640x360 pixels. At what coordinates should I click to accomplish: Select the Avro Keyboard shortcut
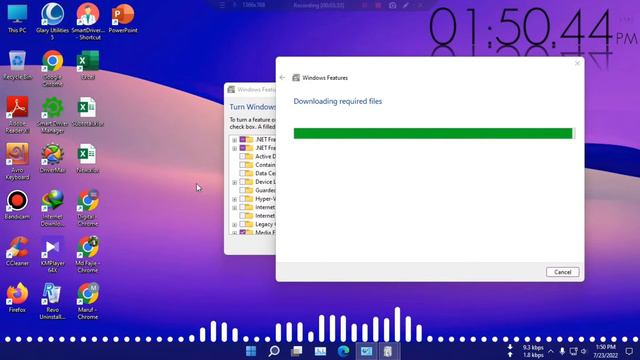[17, 162]
